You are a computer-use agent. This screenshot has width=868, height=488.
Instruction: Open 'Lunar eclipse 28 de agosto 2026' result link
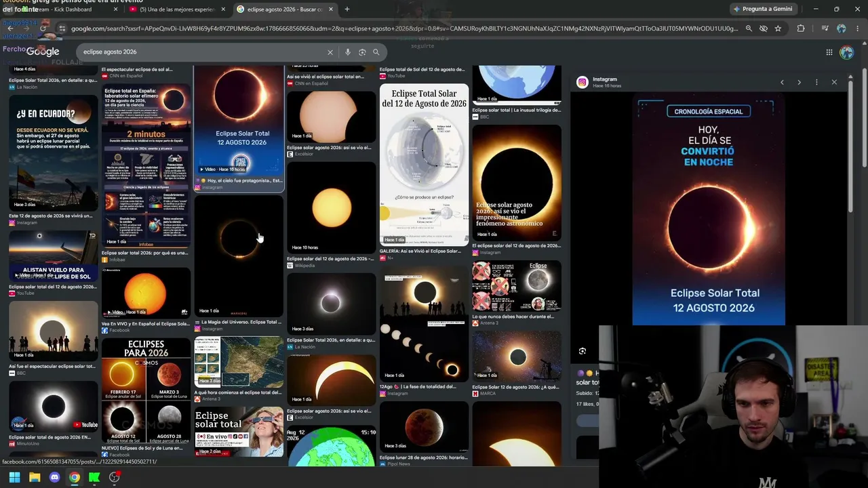point(423,457)
